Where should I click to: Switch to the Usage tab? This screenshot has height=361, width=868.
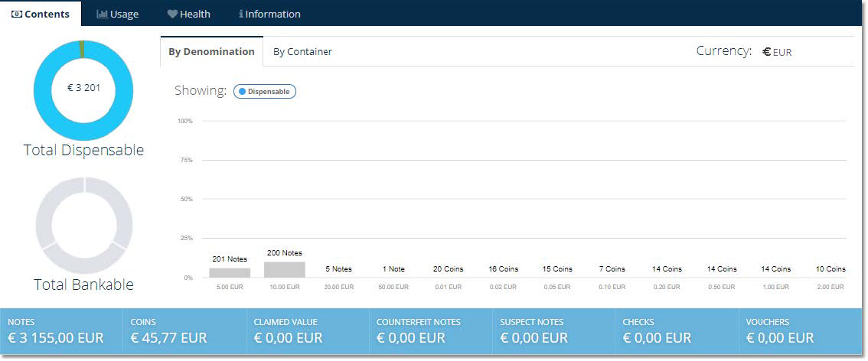point(118,15)
